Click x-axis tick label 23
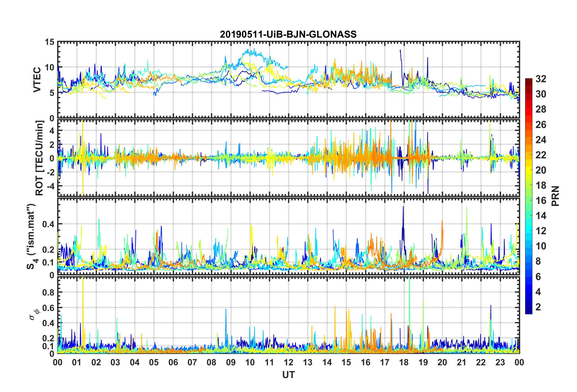 500,362
